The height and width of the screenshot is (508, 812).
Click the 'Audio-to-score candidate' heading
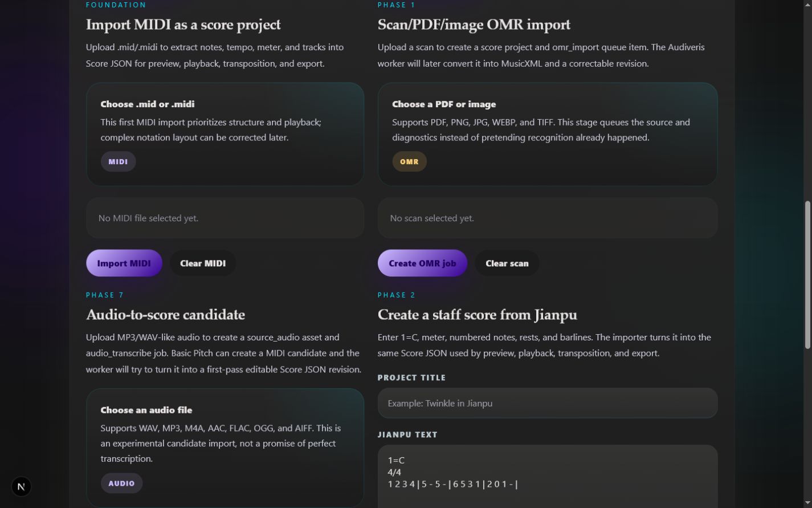[165, 315]
